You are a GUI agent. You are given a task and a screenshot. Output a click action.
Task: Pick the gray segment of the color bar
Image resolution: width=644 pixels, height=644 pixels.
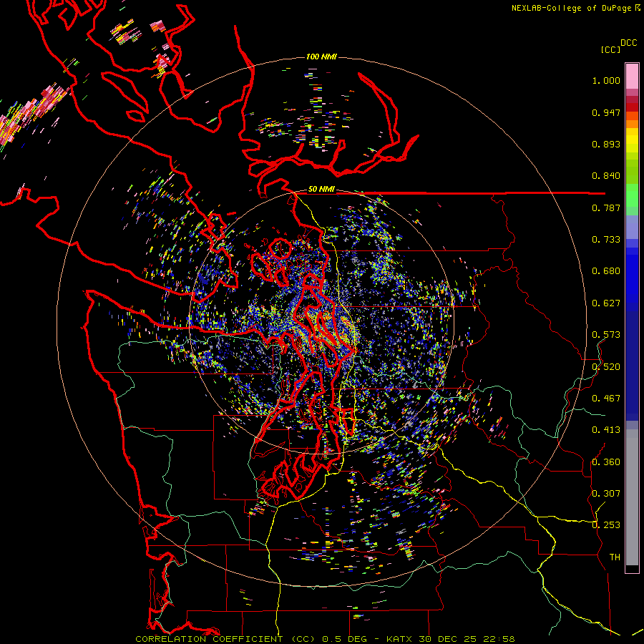(632, 497)
